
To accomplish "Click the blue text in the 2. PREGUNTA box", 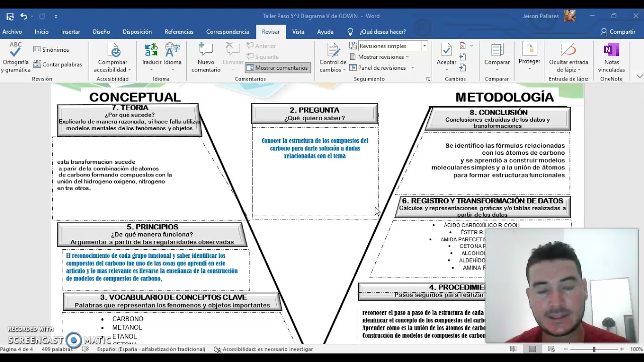I will click(x=315, y=148).
